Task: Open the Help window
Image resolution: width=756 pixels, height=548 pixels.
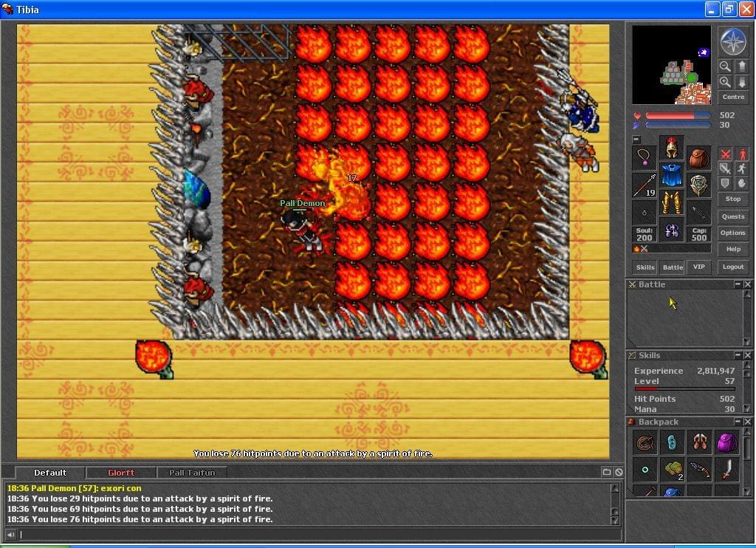Action: pyautogui.click(x=733, y=249)
